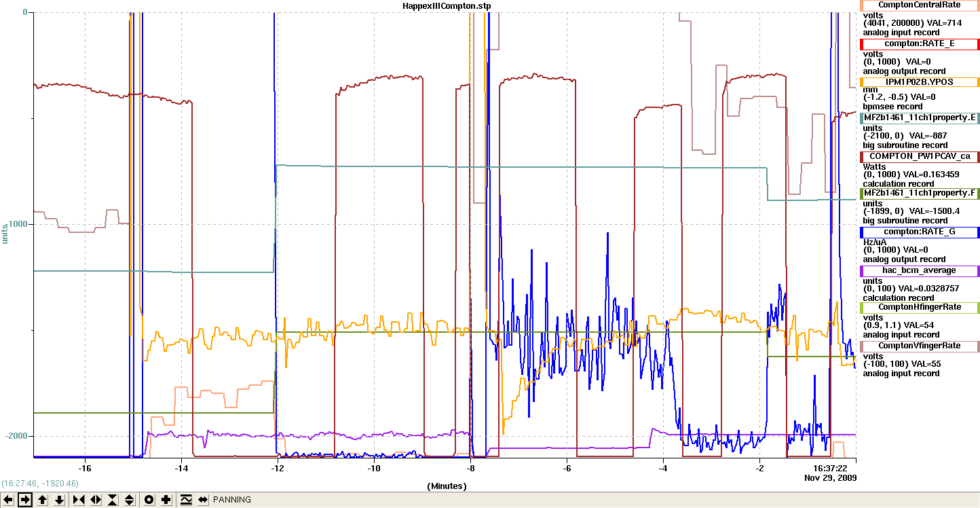
Task: Click the HappexIIICompton.stp plot title
Action: pyautogui.click(x=447, y=6)
